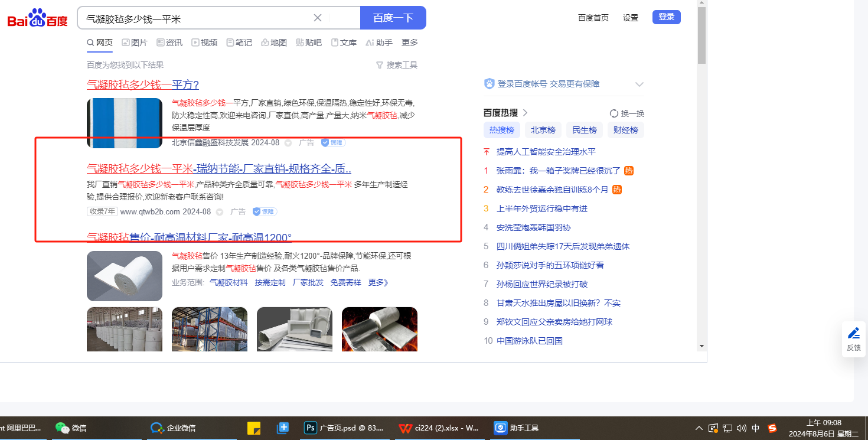Open the 搜索工具 filter options
This screenshot has height=440, width=868.
[397, 65]
